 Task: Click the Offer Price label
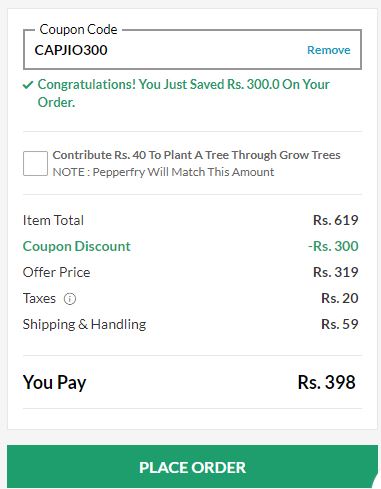56,272
